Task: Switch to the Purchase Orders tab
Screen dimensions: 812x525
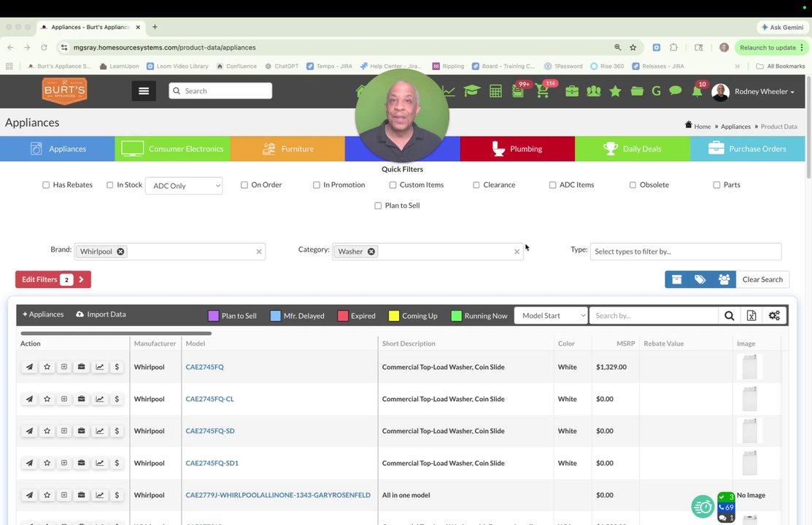Action: pyautogui.click(x=748, y=149)
